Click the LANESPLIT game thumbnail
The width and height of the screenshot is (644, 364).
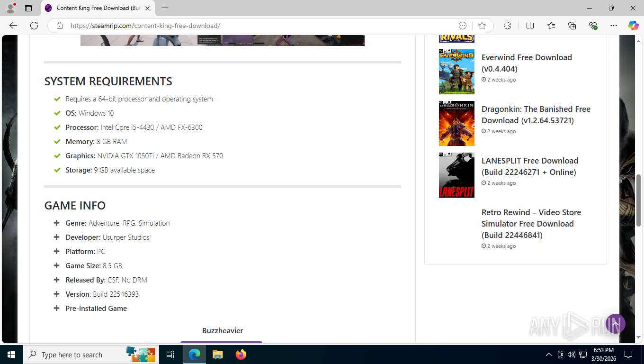[x=456, y=175]
